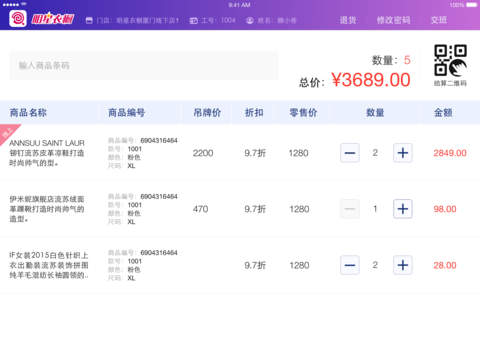This screenshot has width=480, height=360.
Task: Decrease quantity for ANNSUU SAINT LAUR item
Action: [350, 153]
